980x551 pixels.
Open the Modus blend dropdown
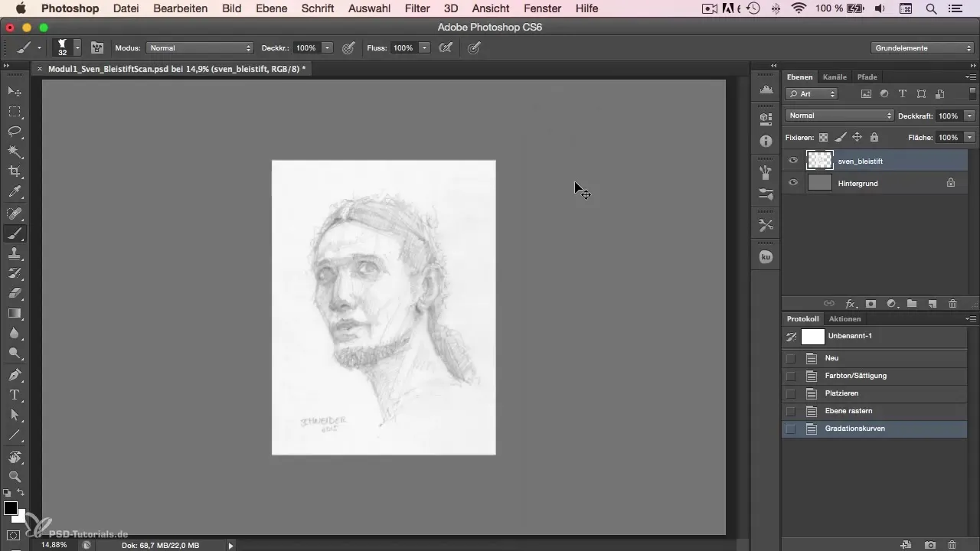(199, 47)
